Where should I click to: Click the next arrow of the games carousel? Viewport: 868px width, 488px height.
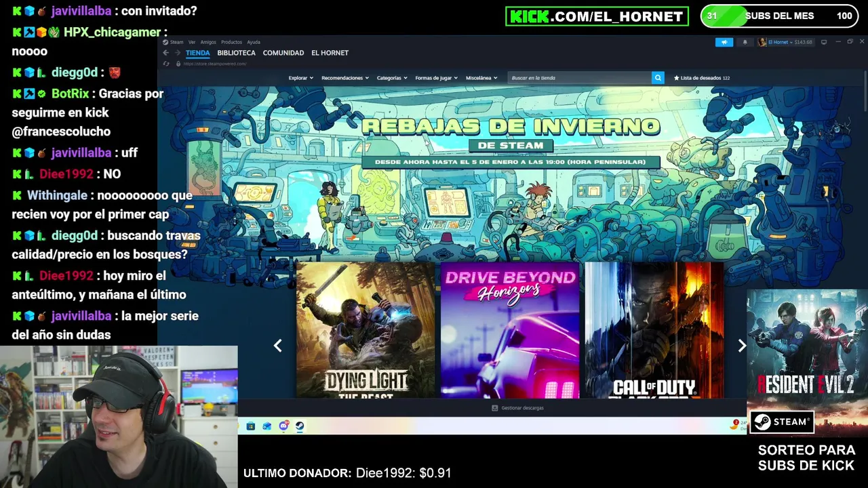click(x=742, y=346)
